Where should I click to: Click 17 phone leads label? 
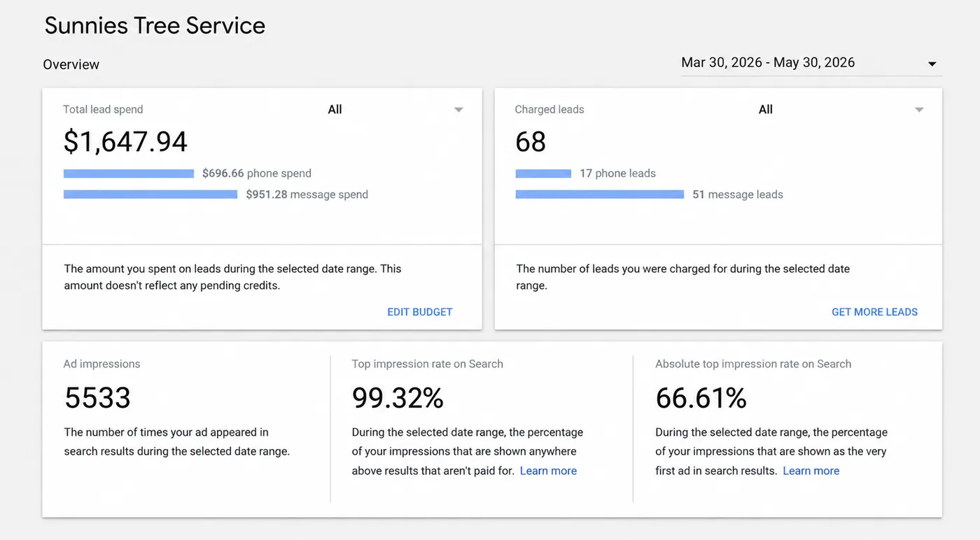click(x=617, y=173)
